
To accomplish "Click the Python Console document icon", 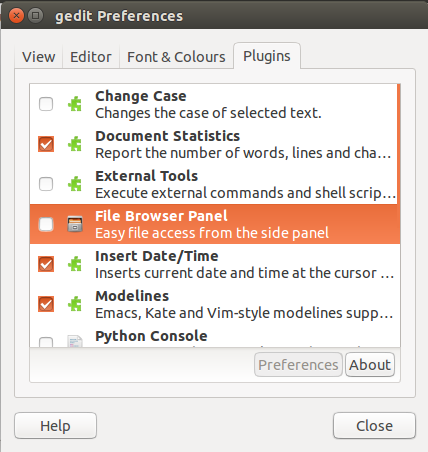I will click(75, 341).
